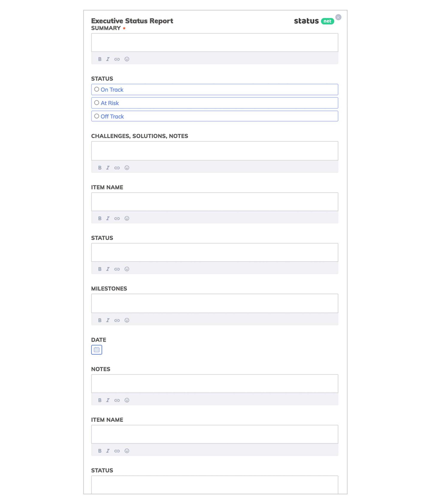
Task: Click the Italic icon in Notes toolbar
Action: click(x=108, y=400)
